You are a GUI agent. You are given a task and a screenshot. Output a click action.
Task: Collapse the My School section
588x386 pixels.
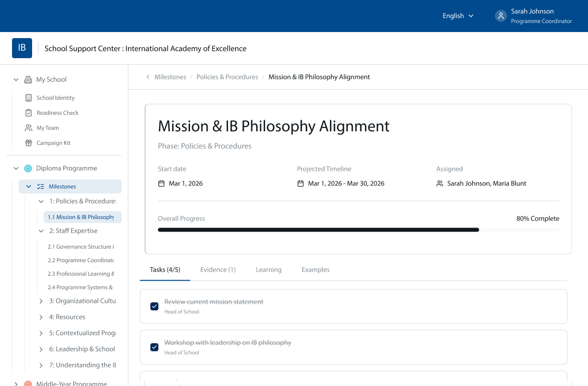click(x=16, y=80)
